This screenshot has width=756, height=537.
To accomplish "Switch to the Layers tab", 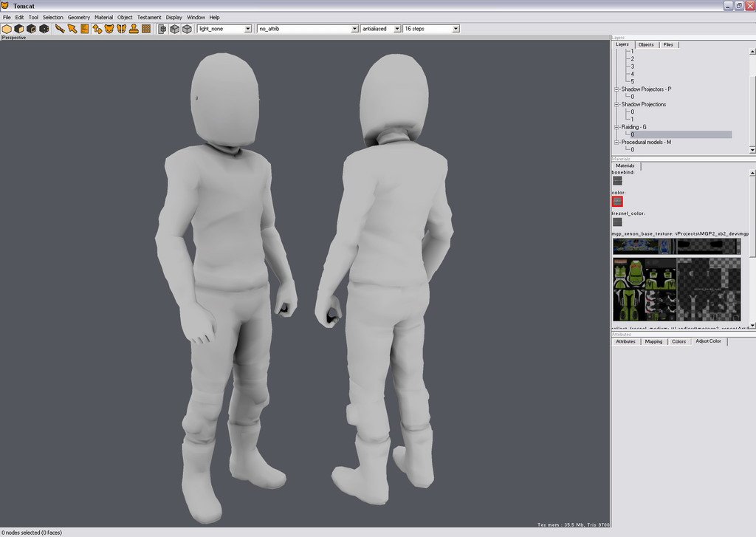I will pos(622,44).
